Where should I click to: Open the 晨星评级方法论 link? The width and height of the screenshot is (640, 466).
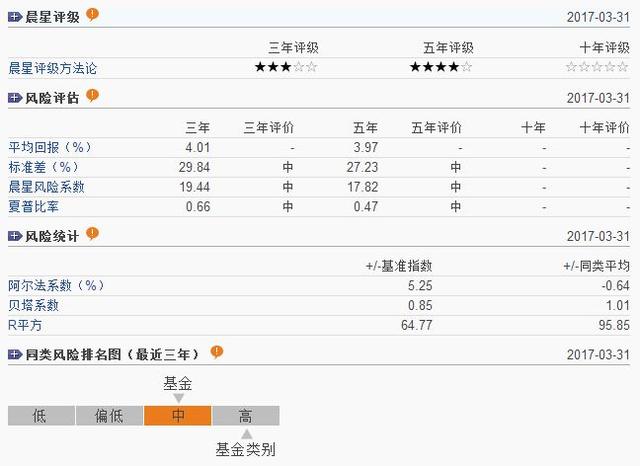pyautogui.click(x=53, y=68)
